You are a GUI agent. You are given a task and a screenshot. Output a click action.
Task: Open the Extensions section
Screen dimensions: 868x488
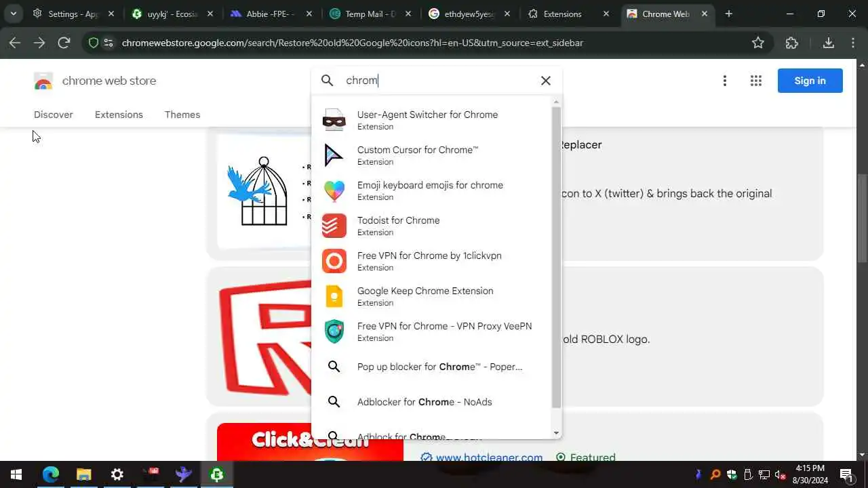119,115
